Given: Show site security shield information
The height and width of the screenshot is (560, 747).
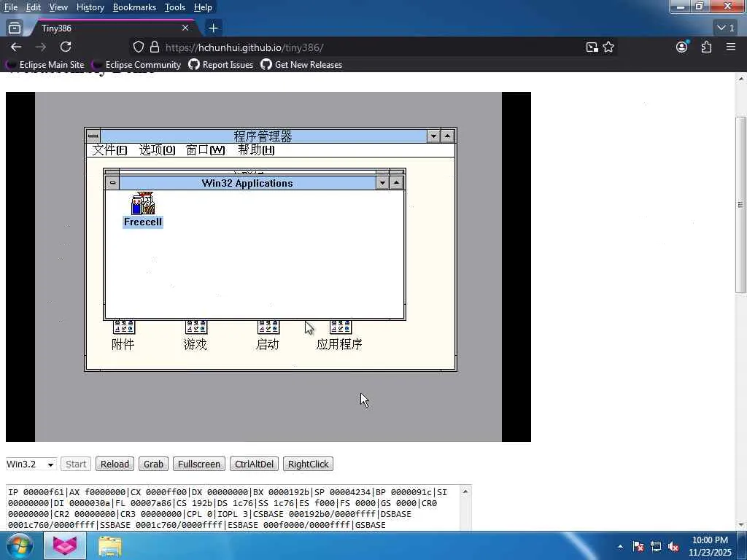Looking at the screenshot, I should (x=138, y=47).
